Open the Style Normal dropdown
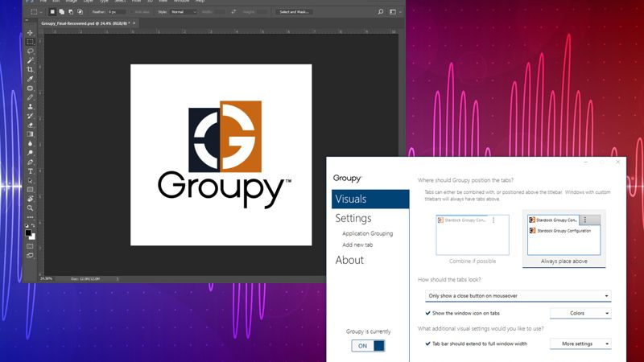 [x=184, y=12]
